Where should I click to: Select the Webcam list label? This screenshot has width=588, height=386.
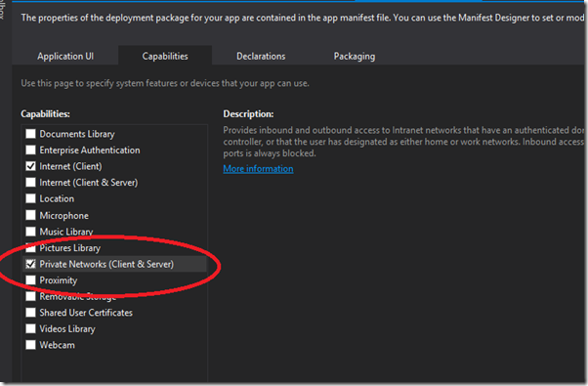click(x=57, y=345)
